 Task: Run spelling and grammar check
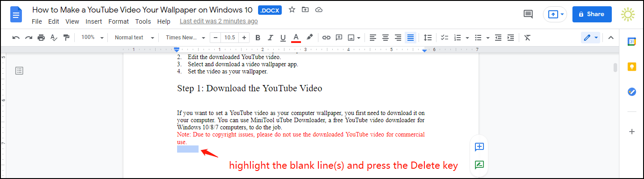pos(54,38)
